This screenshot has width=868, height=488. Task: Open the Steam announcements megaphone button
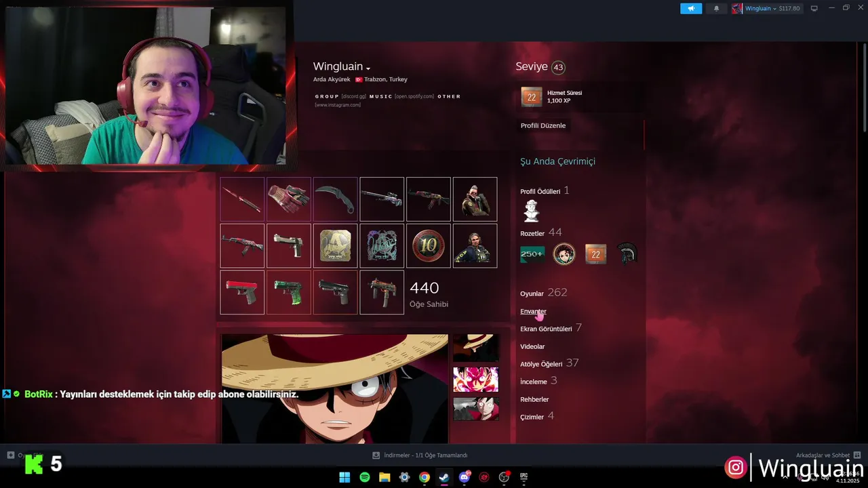point(691,8)
